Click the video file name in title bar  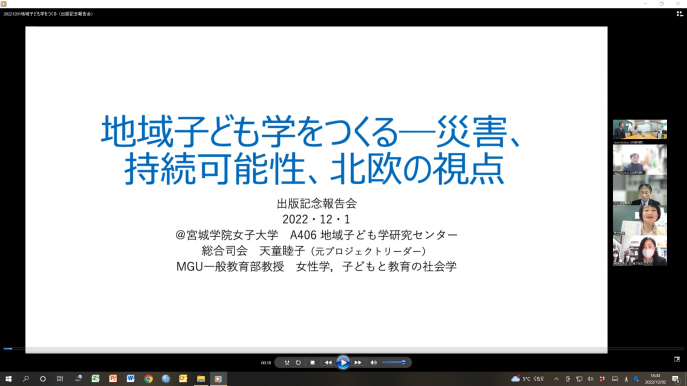(x=48, y=14)
